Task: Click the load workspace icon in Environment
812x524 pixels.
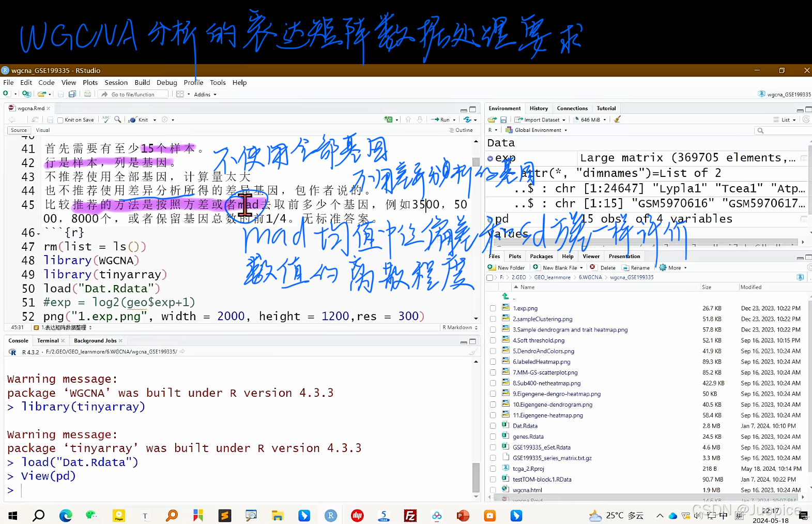Action: click(492, 119)
